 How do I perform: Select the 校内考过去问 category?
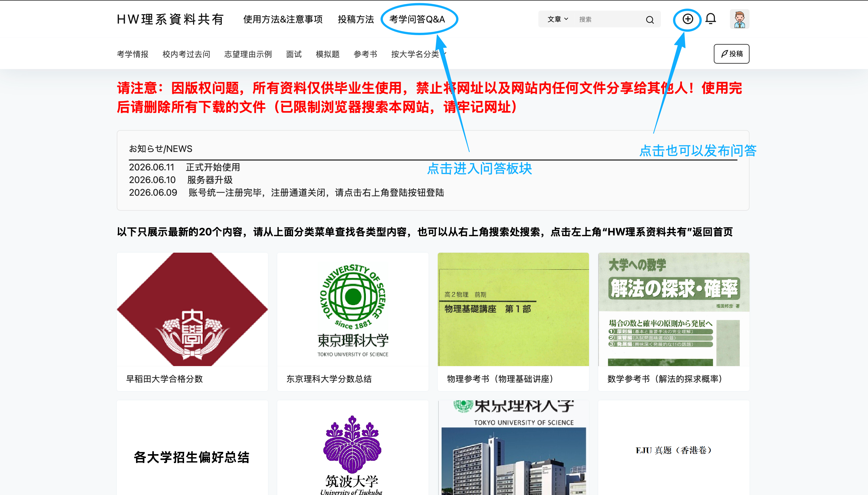(186, 54)
